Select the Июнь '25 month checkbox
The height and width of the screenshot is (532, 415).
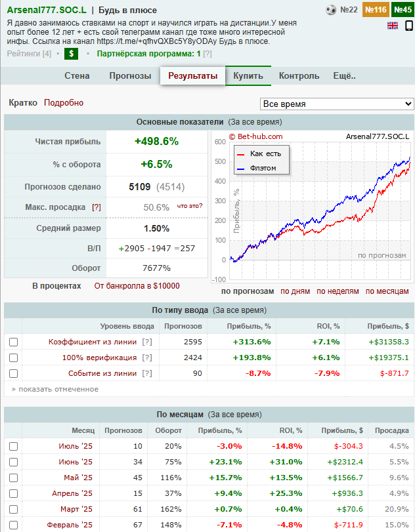click(13, 462)
